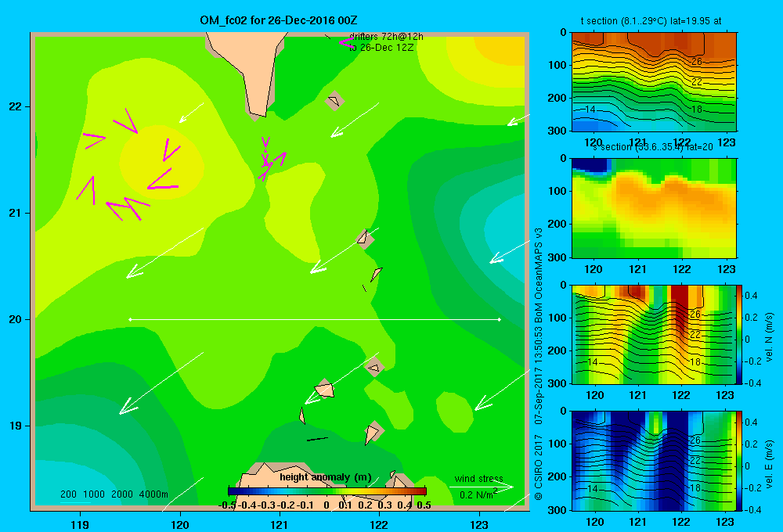Click the 14 contour label in temperature section
This screenshot has height=532, width=783.
590,110
